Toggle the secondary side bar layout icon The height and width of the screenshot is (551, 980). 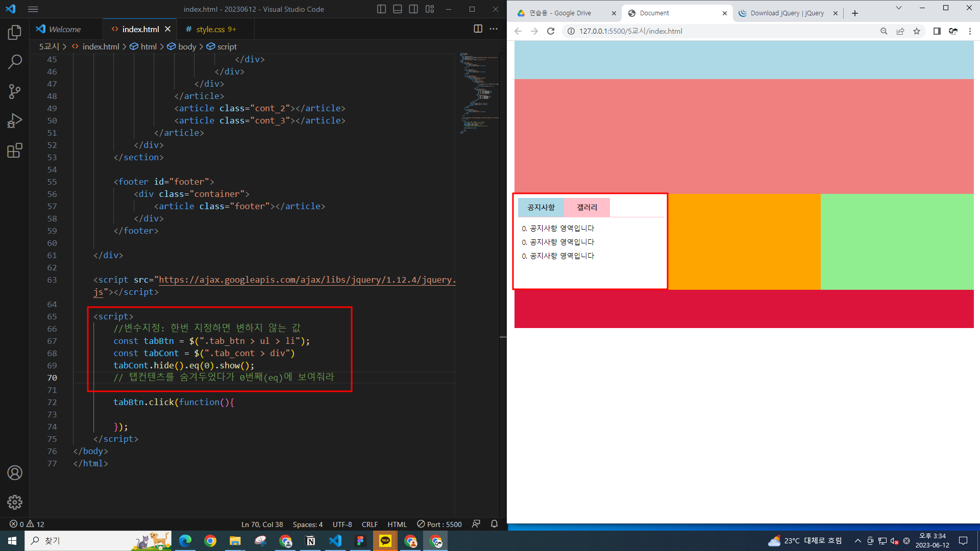click(413, 9)
